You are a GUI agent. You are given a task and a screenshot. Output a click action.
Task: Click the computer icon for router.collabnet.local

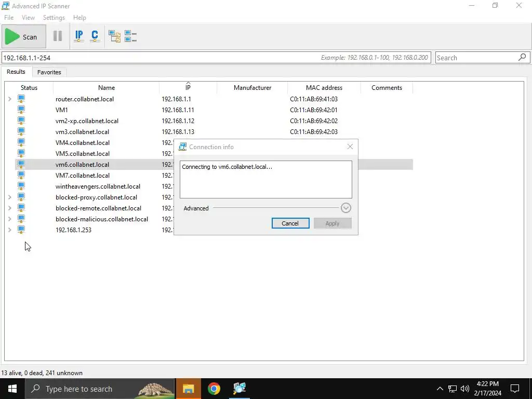[x=21, y=99]
